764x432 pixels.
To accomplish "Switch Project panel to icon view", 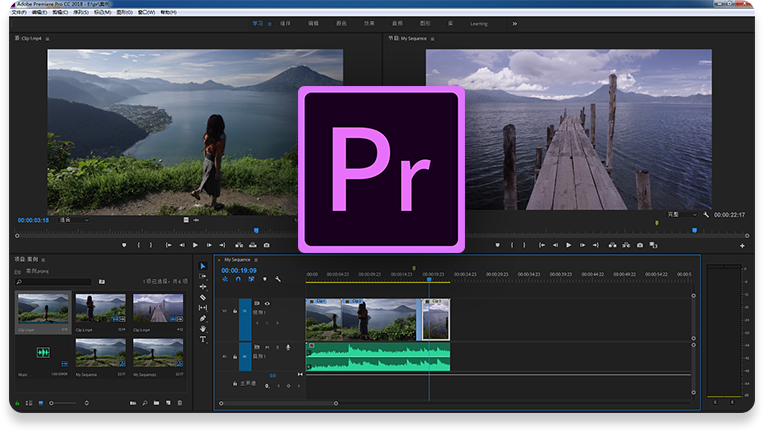I will (41, 403).
